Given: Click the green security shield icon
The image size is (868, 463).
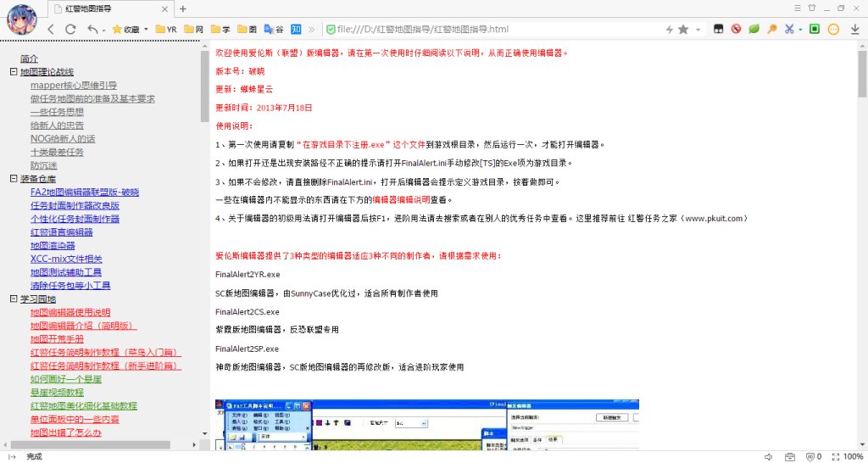Looking at the screenshot, I should (331, 30).
